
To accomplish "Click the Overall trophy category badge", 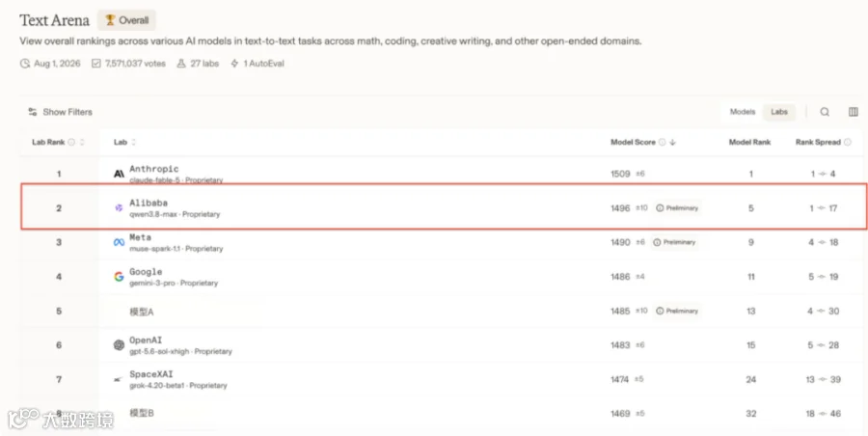I will coord(126,20).
